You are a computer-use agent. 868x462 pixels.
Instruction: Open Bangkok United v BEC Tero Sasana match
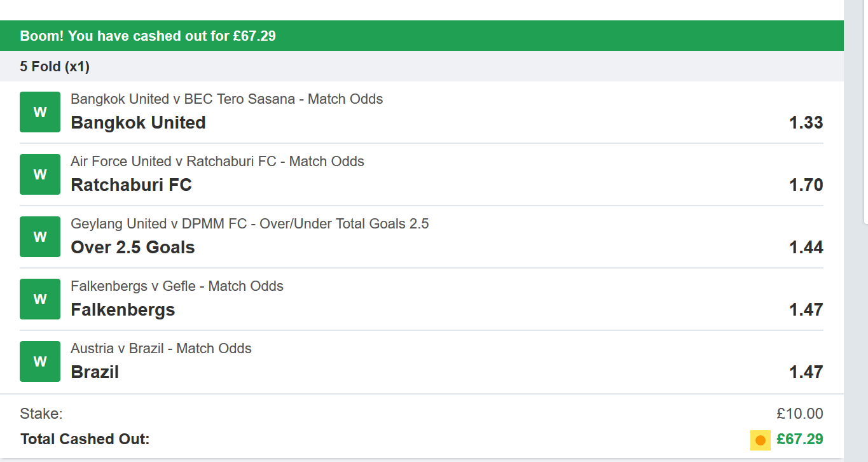pyautogui.click(x=226, y=99)
